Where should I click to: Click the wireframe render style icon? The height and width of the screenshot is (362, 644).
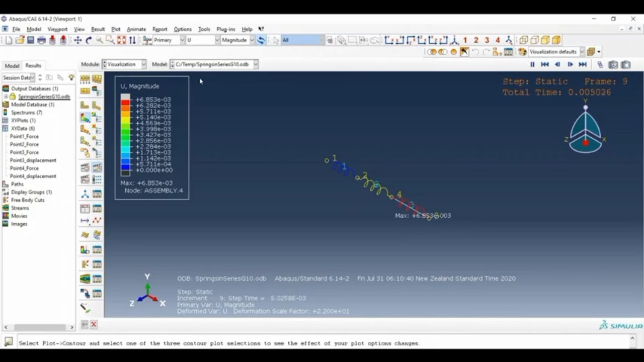coord(524,40)
